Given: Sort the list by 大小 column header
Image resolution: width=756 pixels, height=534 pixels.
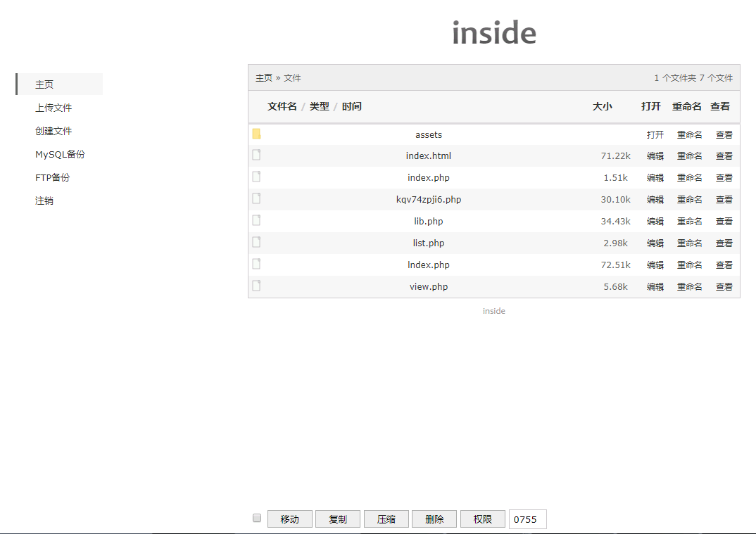Looking at the screenshot, I should [602, 106].
